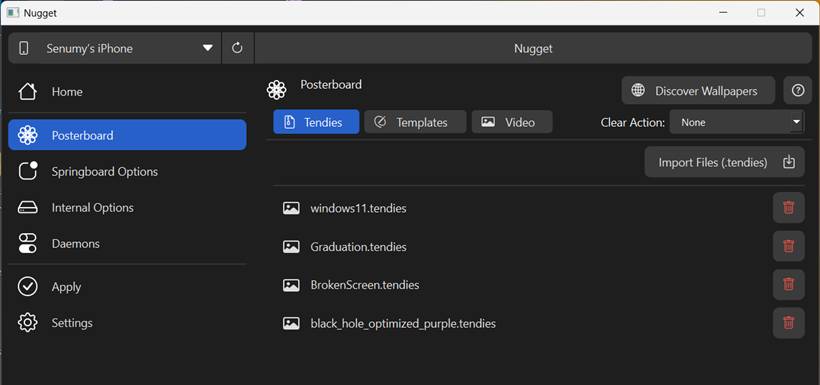Click the windows11.tendies file name
The image size is (820, 385).
358,208
